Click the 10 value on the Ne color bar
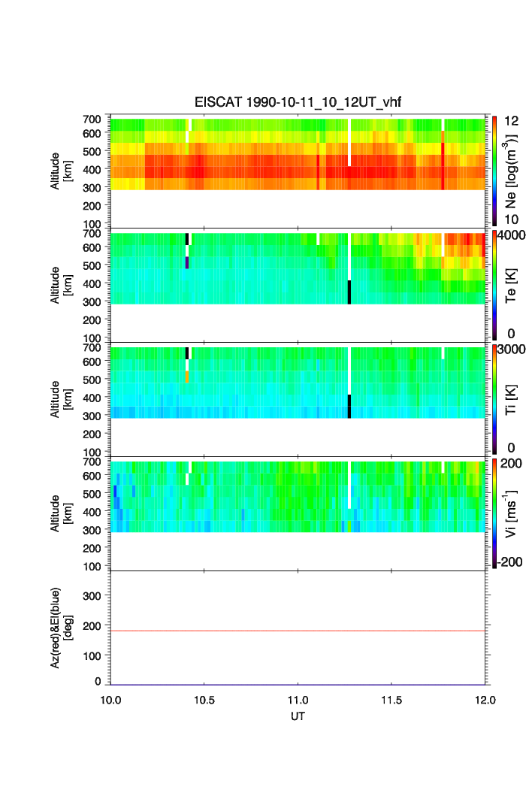The height and width of the screenshot is (799, 532). (x=511, y=219)
